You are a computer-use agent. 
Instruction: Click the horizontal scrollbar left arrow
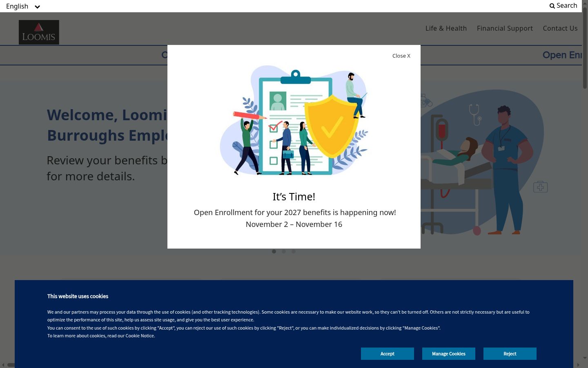coord(3,365)
